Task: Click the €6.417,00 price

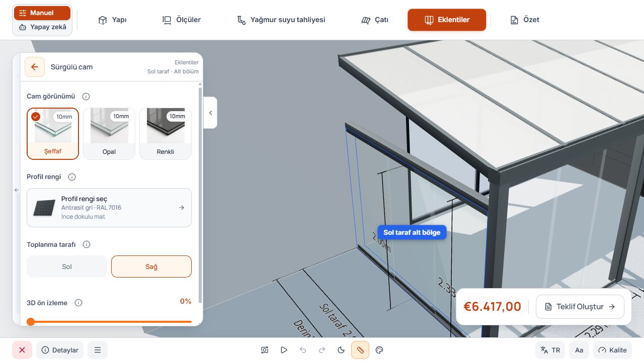Action: (492, 307)
